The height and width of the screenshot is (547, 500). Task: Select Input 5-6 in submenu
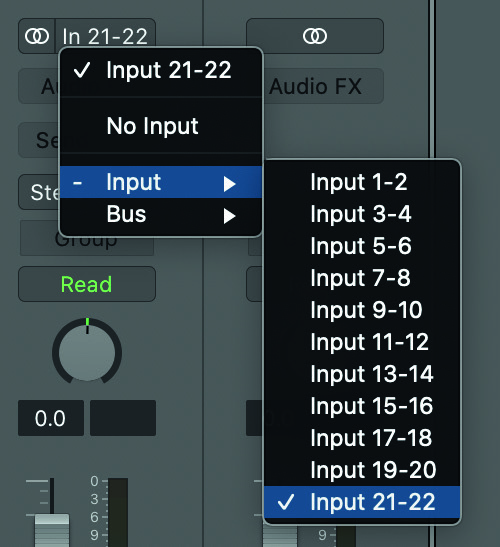click(362, 246)
